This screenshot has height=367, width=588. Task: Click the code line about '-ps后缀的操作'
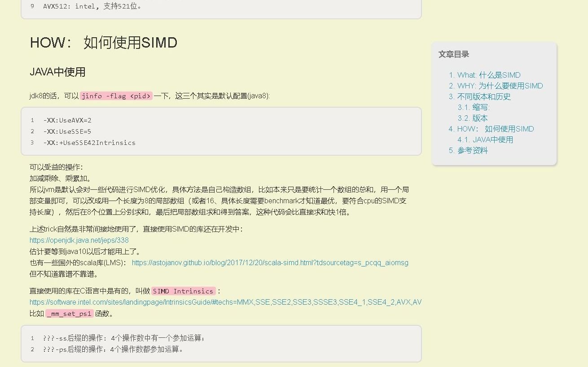[113, 349]
